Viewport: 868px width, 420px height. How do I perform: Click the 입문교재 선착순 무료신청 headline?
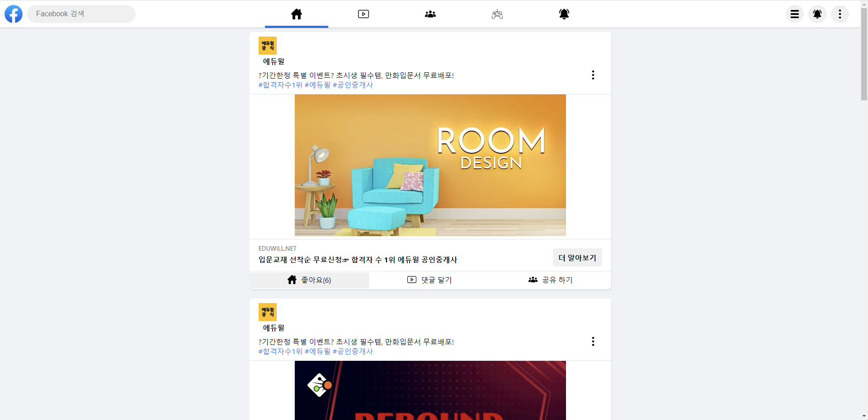click(358, 260)
